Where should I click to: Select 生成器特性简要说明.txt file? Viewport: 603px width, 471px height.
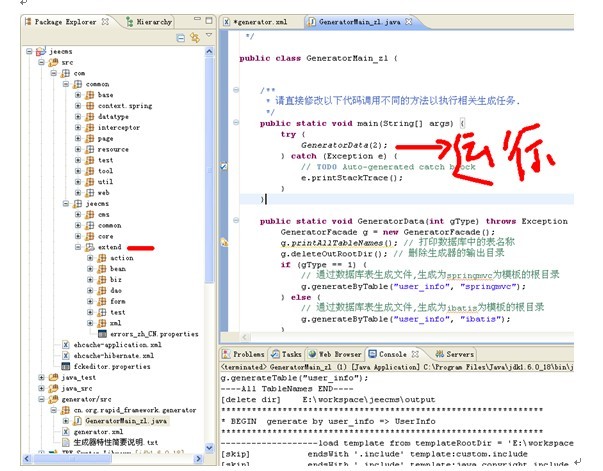pyautogui.click(x=115, y=442)
